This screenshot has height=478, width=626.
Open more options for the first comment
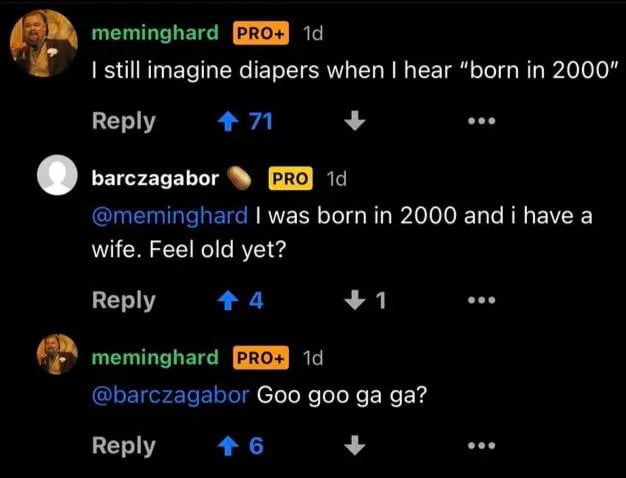coord(481,122)
